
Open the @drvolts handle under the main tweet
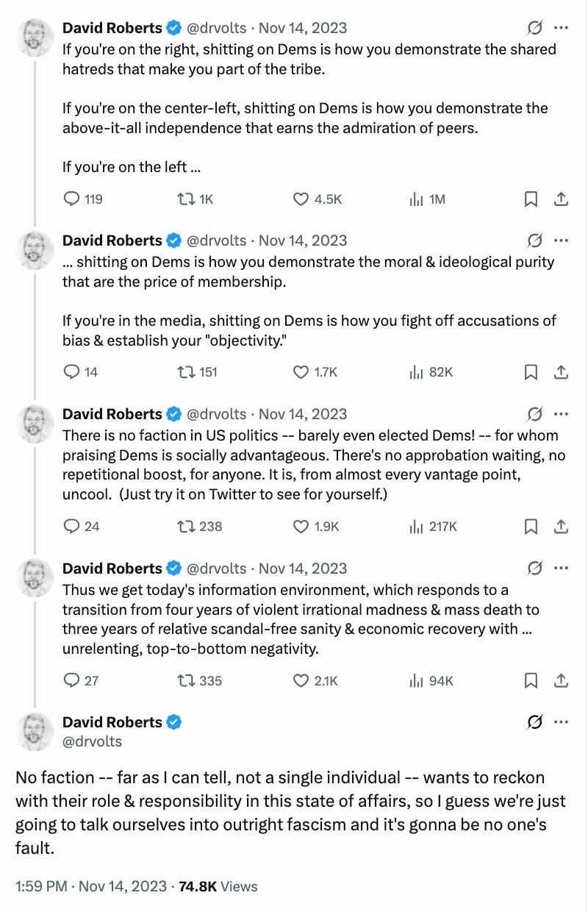pyautogui.click(x=92, y=741)
